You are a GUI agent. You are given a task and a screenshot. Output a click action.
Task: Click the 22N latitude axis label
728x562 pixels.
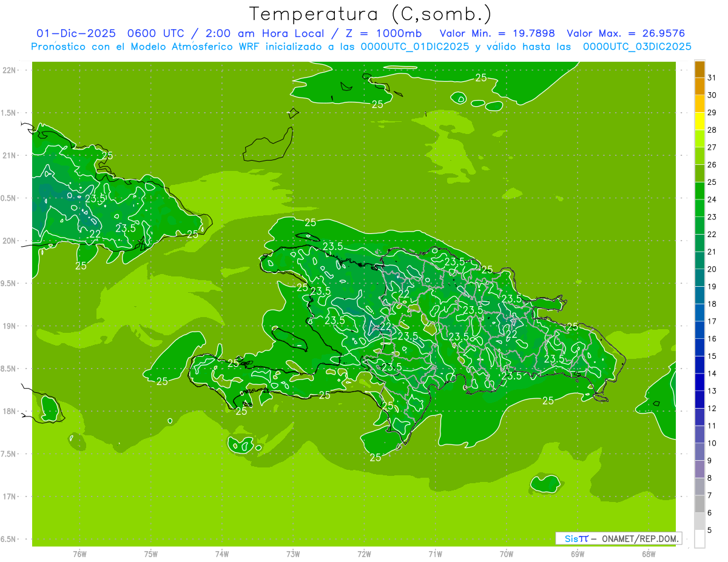coord(10,70)
